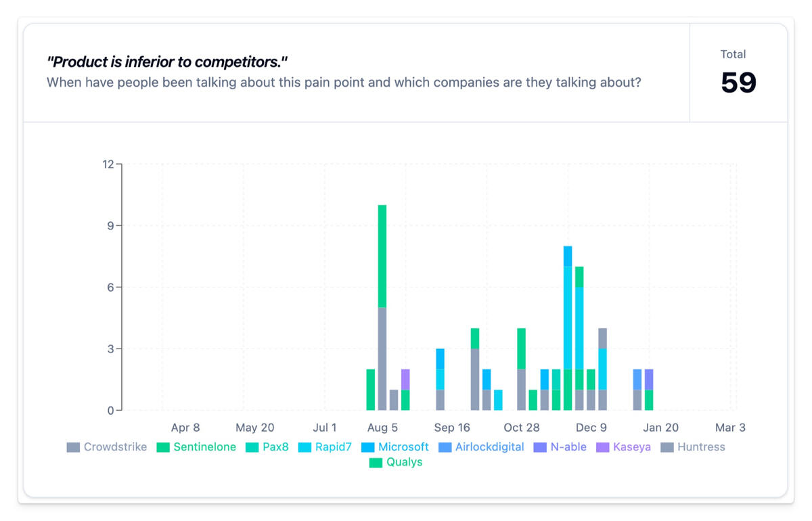Click the Total 59 count

[x=738, y=83]
